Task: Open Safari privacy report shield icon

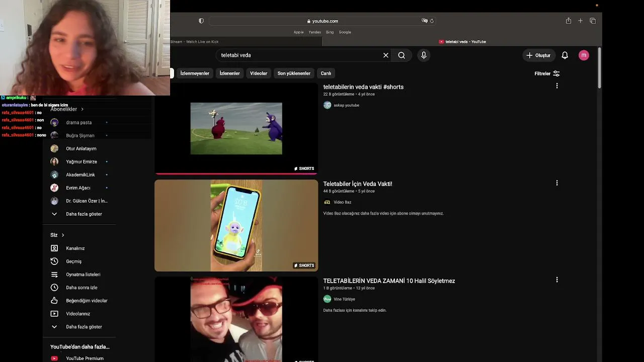Action: click(x=201, y=21)
